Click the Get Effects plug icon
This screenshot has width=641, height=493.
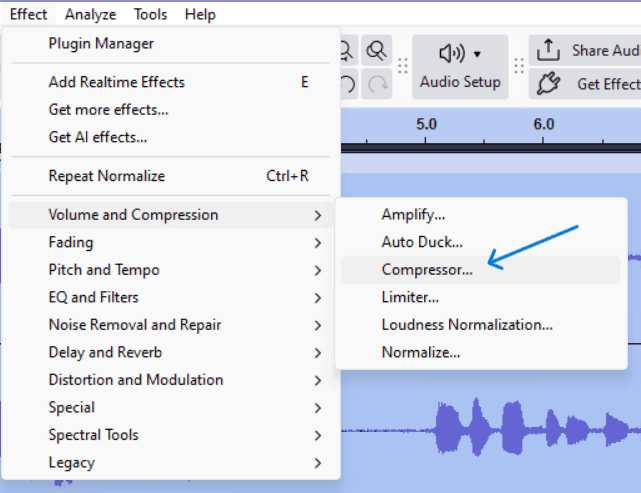click(548, 84)
